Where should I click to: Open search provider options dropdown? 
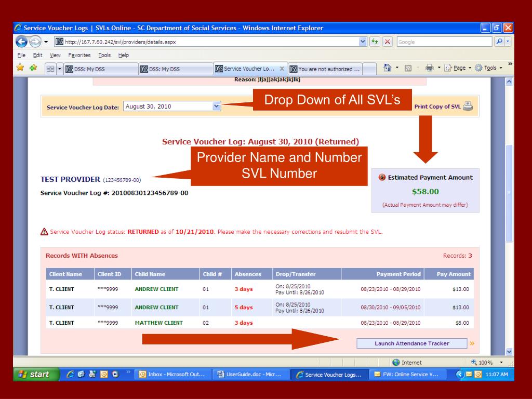508,42
